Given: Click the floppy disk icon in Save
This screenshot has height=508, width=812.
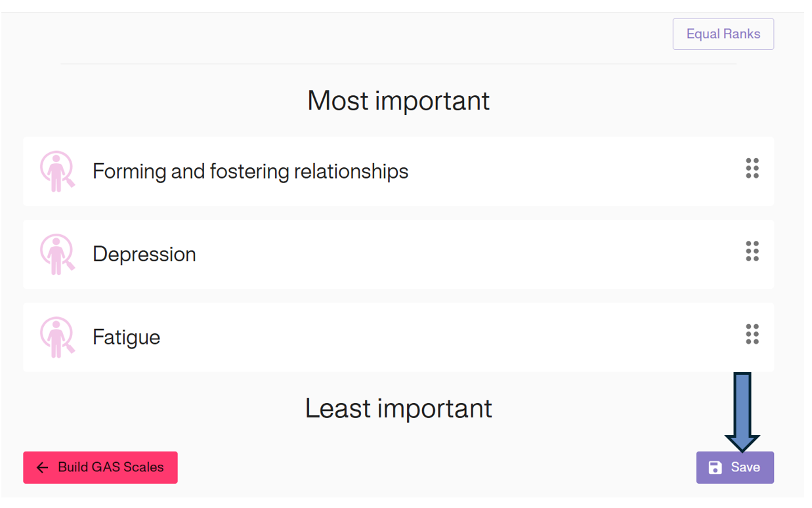Looking at the screenshot, I should coord(716,467).
